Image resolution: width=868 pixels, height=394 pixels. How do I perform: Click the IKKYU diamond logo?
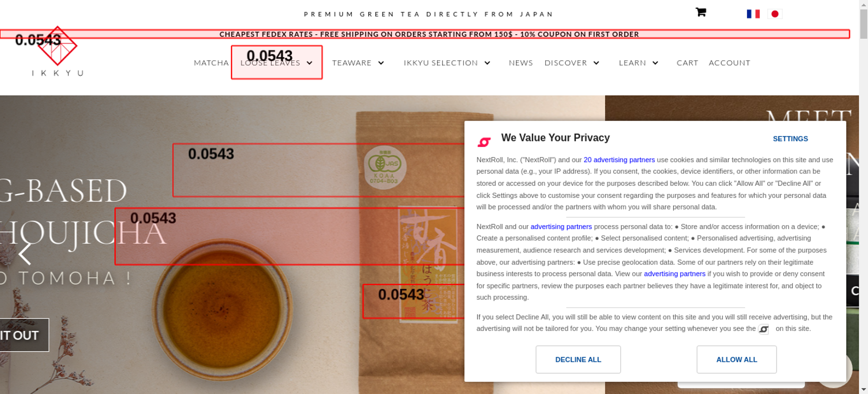(x=57, y=46)
